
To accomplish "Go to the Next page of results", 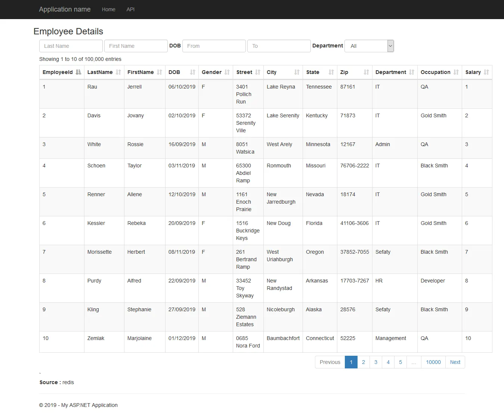I will [x=455, y=362].
